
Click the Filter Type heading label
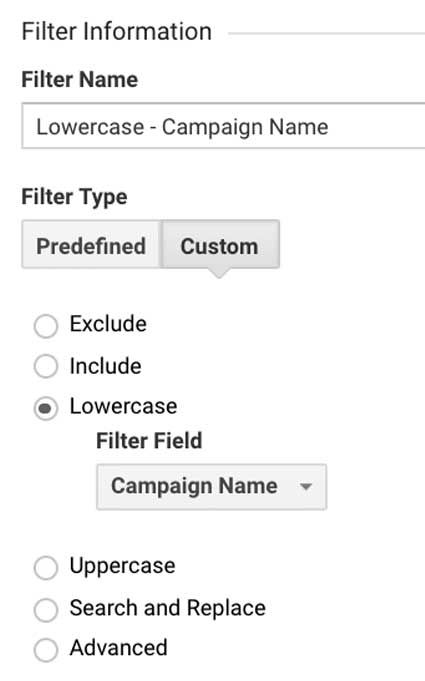74,197
